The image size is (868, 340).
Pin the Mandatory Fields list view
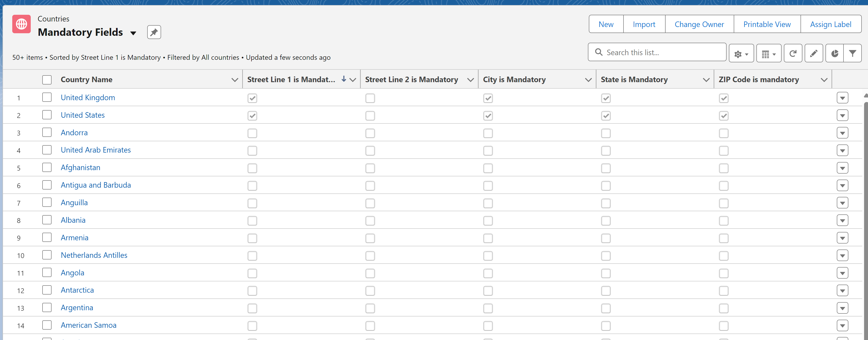(x=154, y=32)
